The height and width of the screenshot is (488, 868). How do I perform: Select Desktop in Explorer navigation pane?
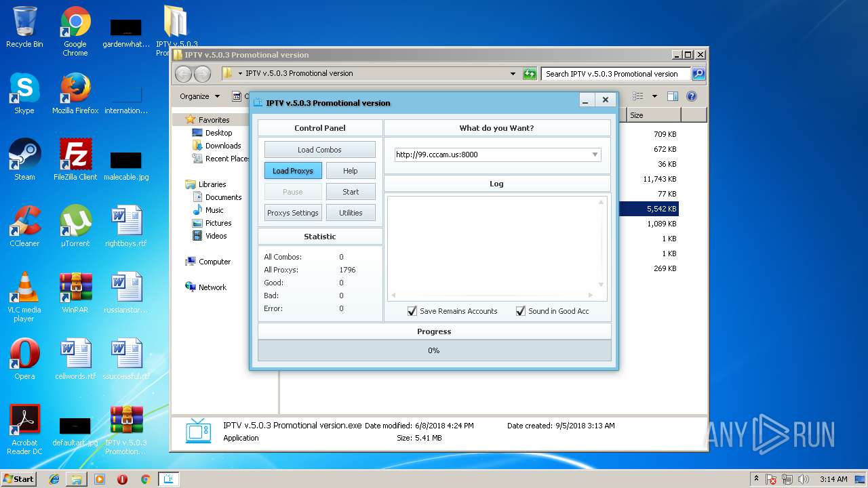(x=218, y=133)
